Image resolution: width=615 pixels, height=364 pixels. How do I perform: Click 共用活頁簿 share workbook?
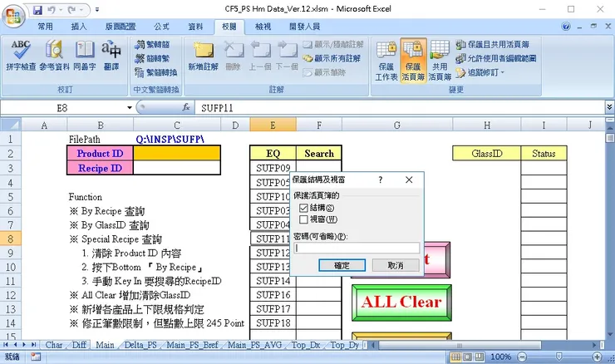(440, 61)
